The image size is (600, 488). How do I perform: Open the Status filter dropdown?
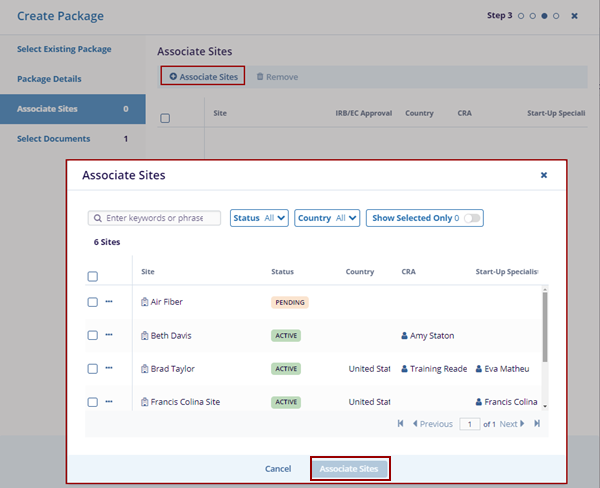pyautogui.click(x=259, y=218)
